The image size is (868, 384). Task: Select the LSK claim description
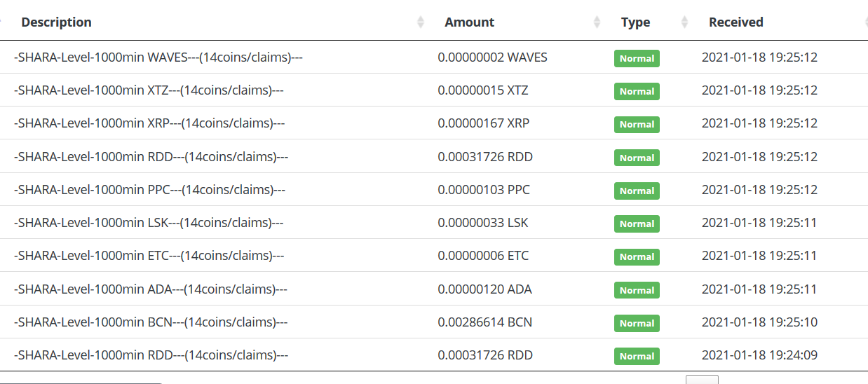[x=149, y=223]
